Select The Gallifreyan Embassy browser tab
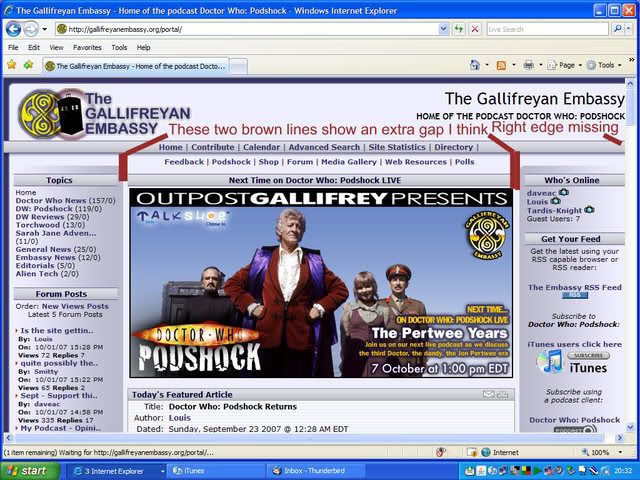Image resolution: width=640 pixels, height=480 pixels. (x=136, y=66)
